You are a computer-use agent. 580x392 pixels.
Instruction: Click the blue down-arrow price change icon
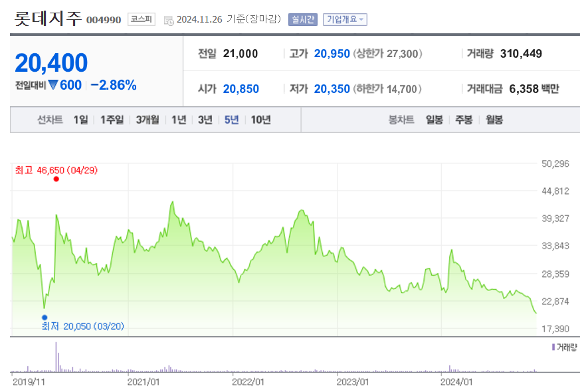[53, 85]
